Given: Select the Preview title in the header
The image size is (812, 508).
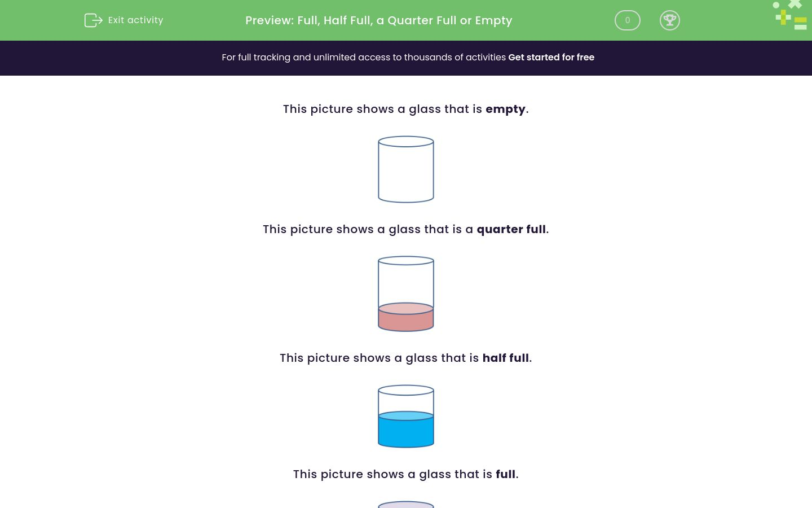Looking at the screenshot, I should [x=379, y=20].
